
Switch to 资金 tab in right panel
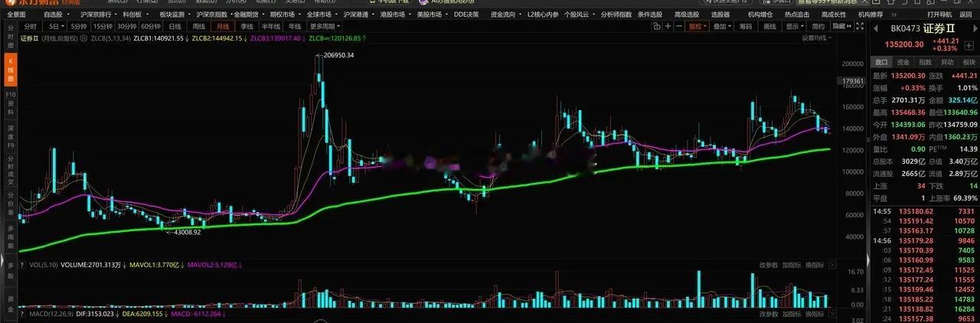[903, 62]
